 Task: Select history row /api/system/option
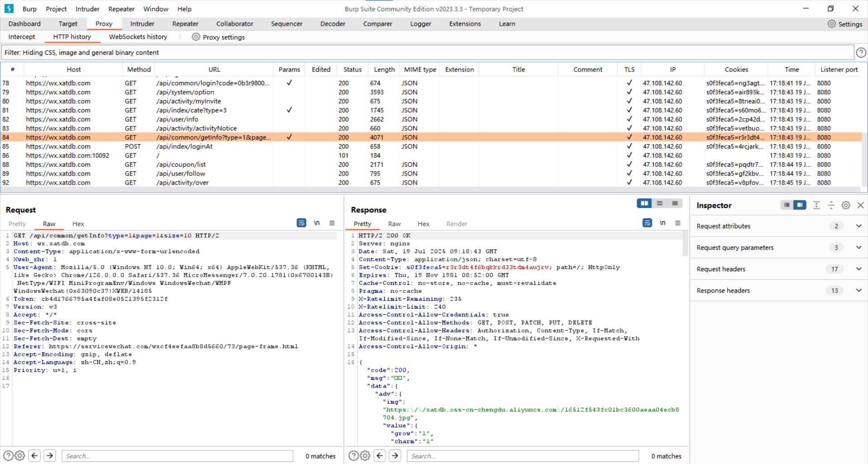430,92
